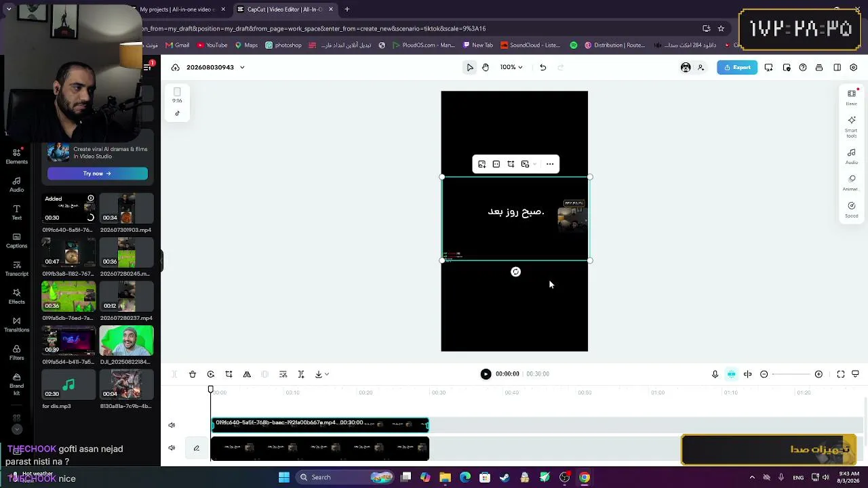Open a new browser tab

(347, 9)
